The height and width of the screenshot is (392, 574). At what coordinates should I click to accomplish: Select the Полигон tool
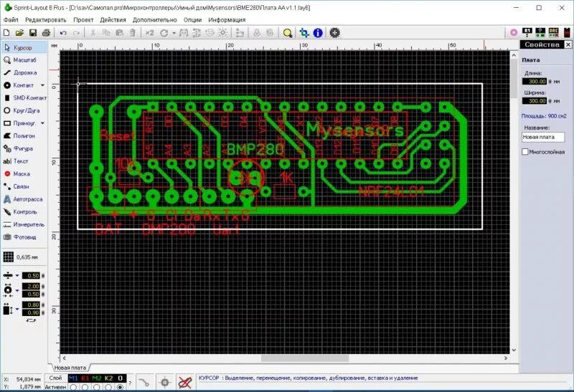coord(24,135)
